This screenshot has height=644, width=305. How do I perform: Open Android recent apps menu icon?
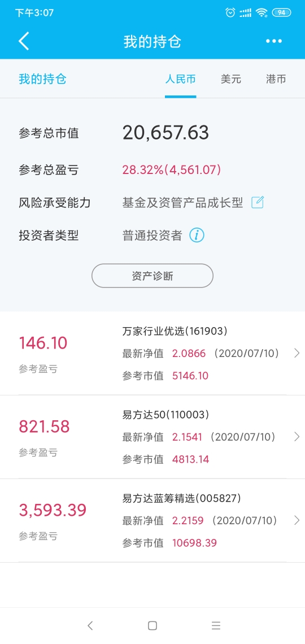[216, 625]
